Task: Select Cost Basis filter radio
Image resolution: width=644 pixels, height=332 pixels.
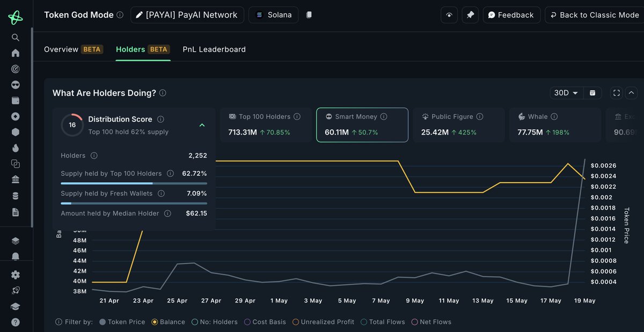Action: [247, 322]
